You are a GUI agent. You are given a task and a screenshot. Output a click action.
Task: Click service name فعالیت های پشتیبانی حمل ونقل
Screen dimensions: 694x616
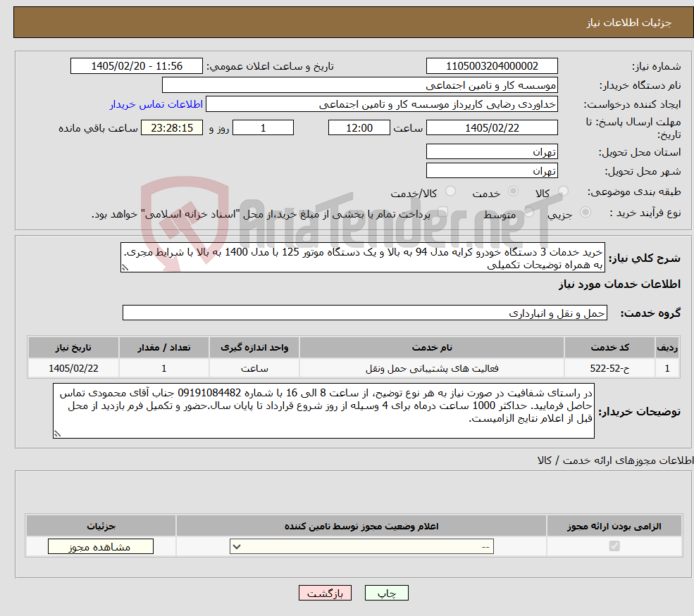point(432,368)
